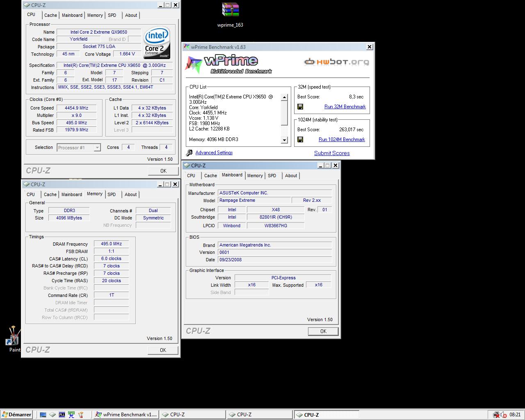Click the network disconnected tray icon
The height and width of the screenshot is (420, 525).
coord(496,415)
